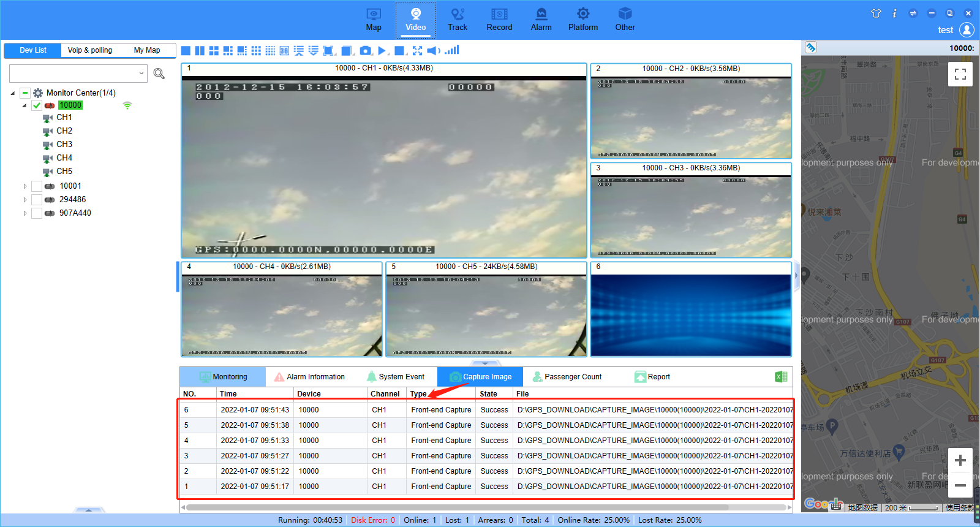Tick the checkbox next to 907A440

(x=37, y=213)
